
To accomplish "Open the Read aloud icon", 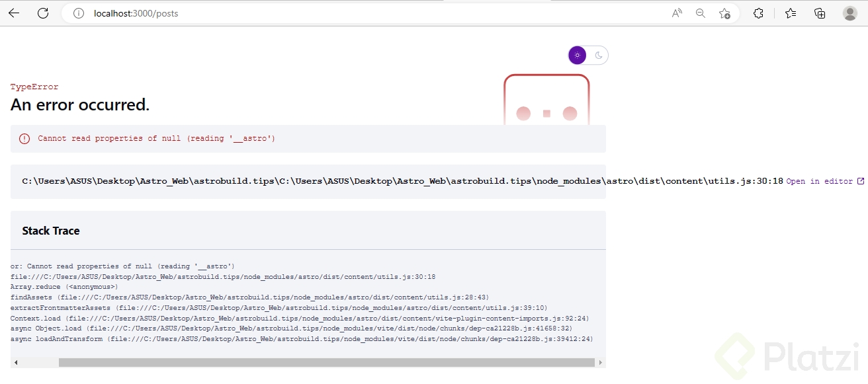I will (677, 13).
